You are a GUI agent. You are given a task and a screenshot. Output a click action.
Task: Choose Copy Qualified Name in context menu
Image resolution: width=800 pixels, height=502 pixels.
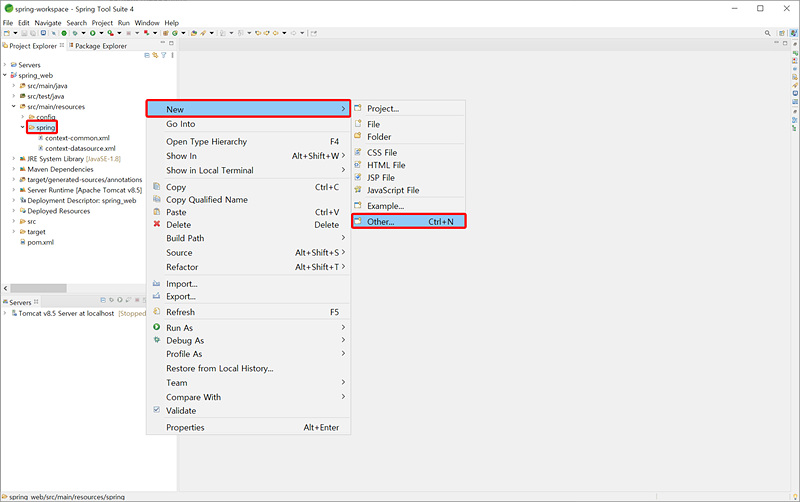[248, 199]
